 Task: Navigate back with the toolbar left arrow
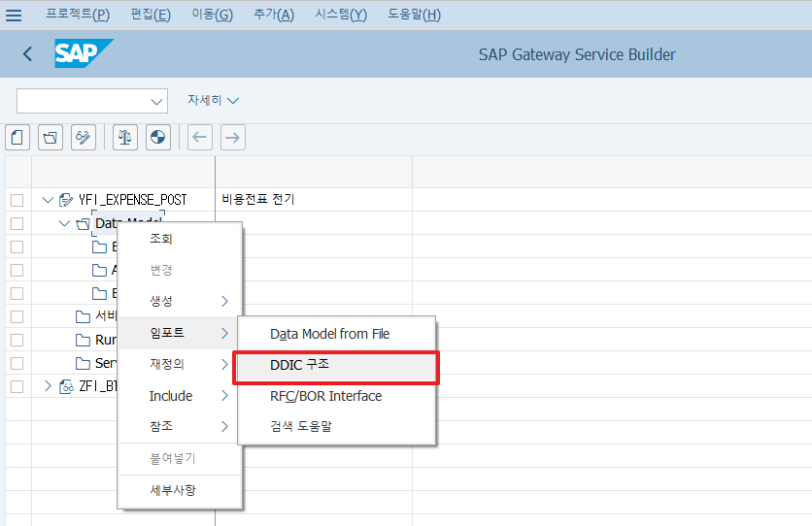coord(200,138)
